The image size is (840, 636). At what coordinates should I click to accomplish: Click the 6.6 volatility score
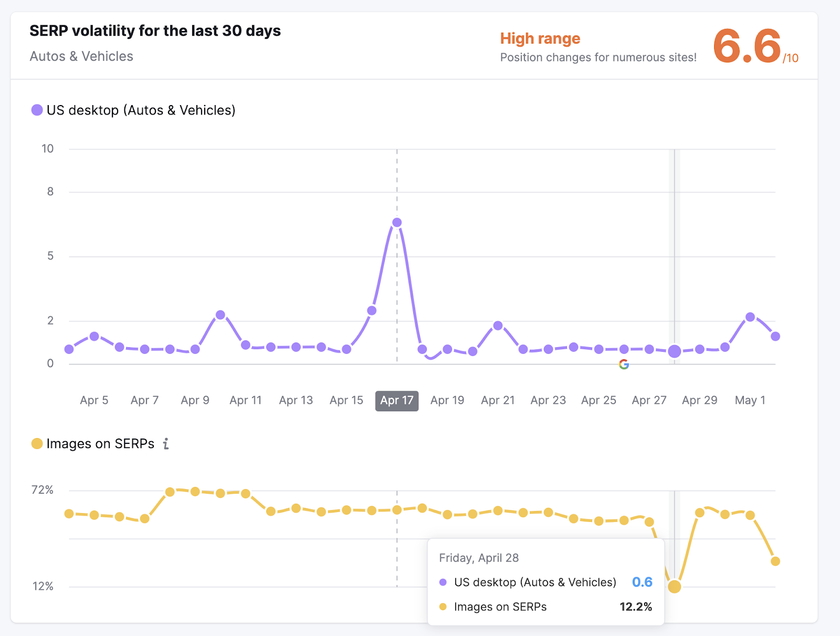click(x=747, y=46)
